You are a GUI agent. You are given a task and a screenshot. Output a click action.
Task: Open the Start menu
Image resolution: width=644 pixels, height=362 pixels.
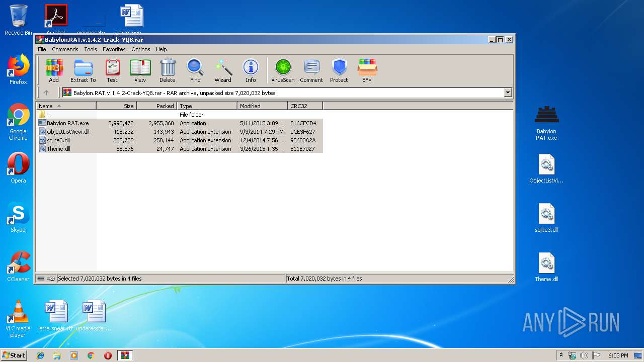pos(14,355)
